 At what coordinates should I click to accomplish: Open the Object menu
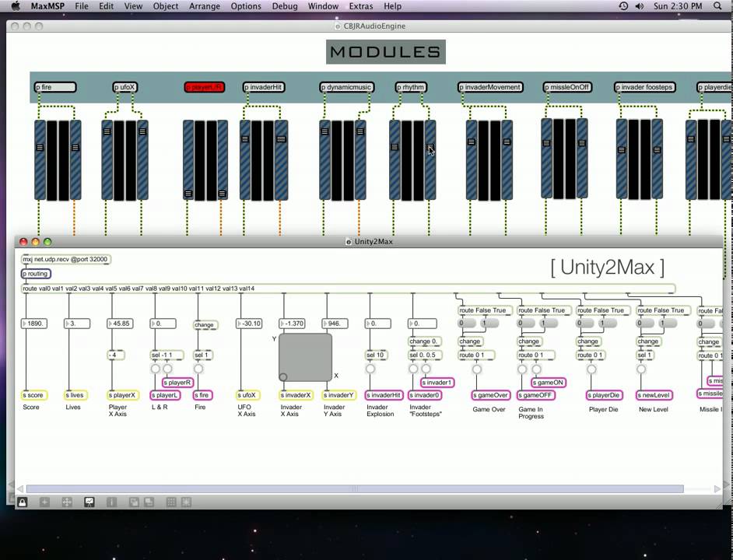click(166, 6)
